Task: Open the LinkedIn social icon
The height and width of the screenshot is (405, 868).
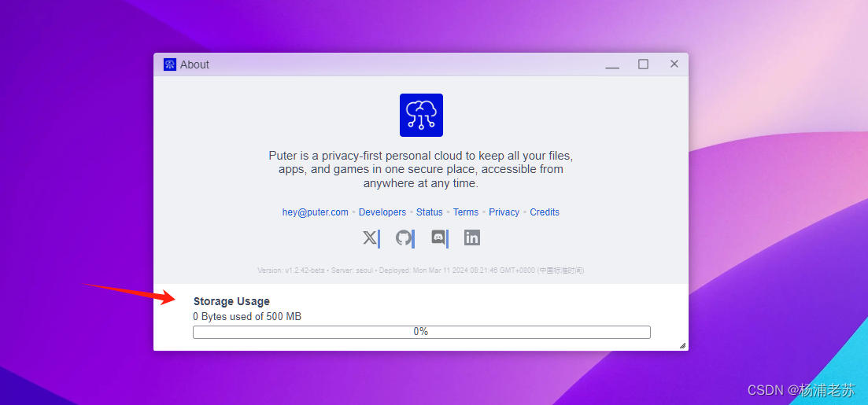Action: [x=472, y=238]
